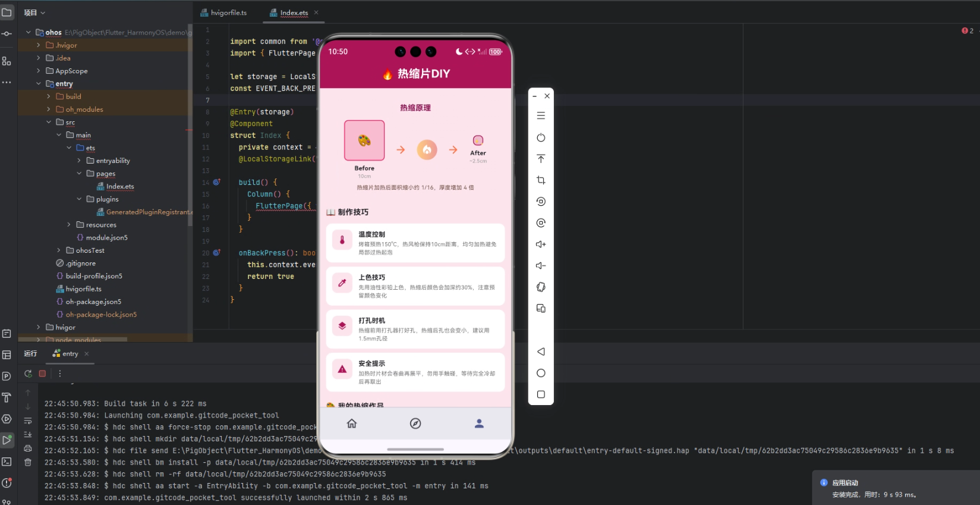980x505 pixels.
Task: Decrease emulator volume
Action: point(541,266)
